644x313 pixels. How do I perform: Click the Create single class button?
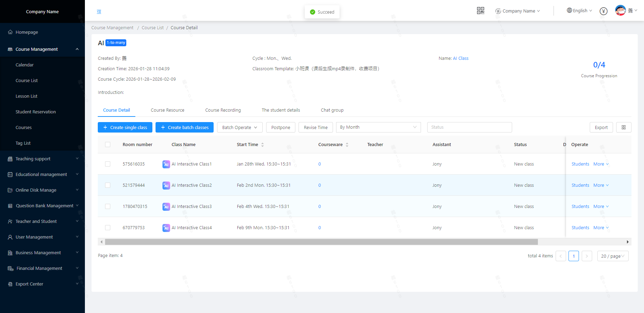125,127
